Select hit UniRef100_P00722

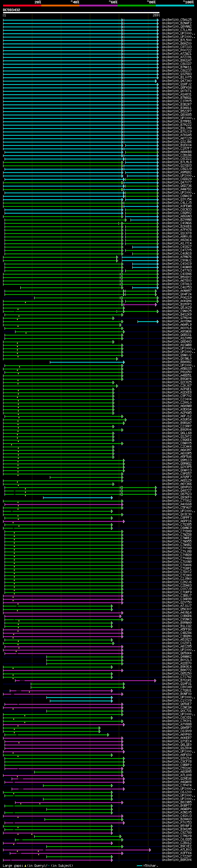[x=177, y=50]
